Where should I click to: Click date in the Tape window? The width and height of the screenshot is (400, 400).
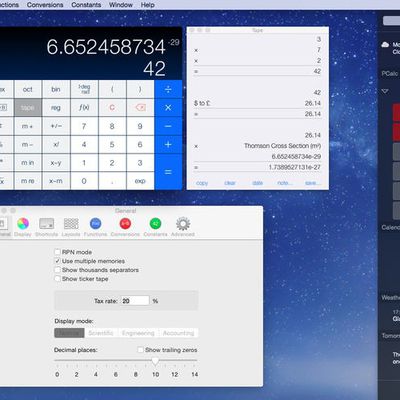point(257,183)
